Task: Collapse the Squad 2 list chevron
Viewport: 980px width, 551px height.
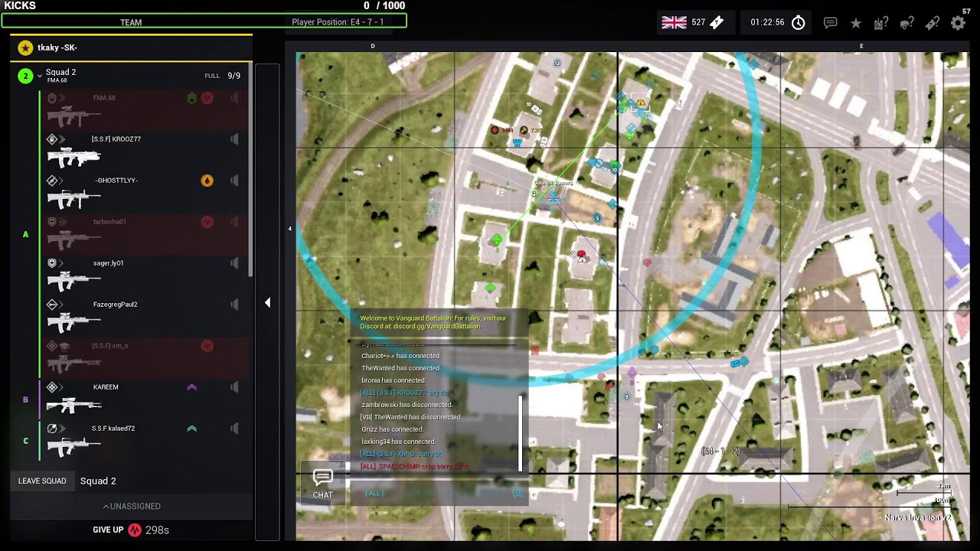Action: pyautogui.click(x=40, y=76)
